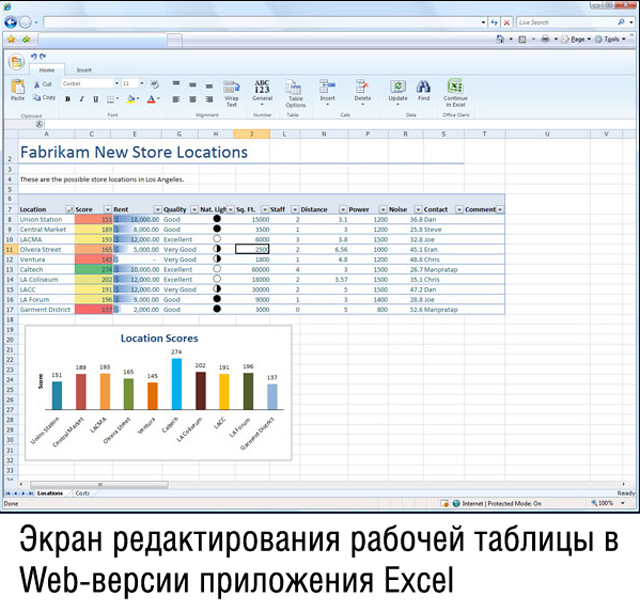Click Continue in Excel icon

[455, 86]
